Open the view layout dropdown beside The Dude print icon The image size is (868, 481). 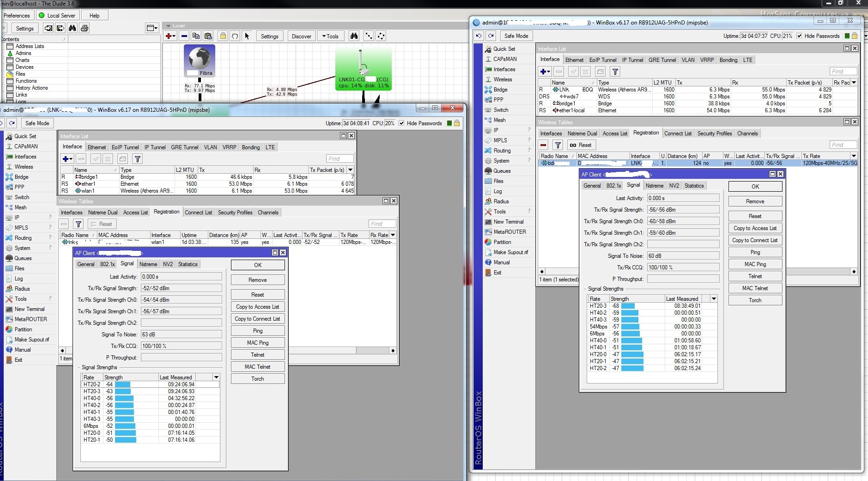coord(152,28)
